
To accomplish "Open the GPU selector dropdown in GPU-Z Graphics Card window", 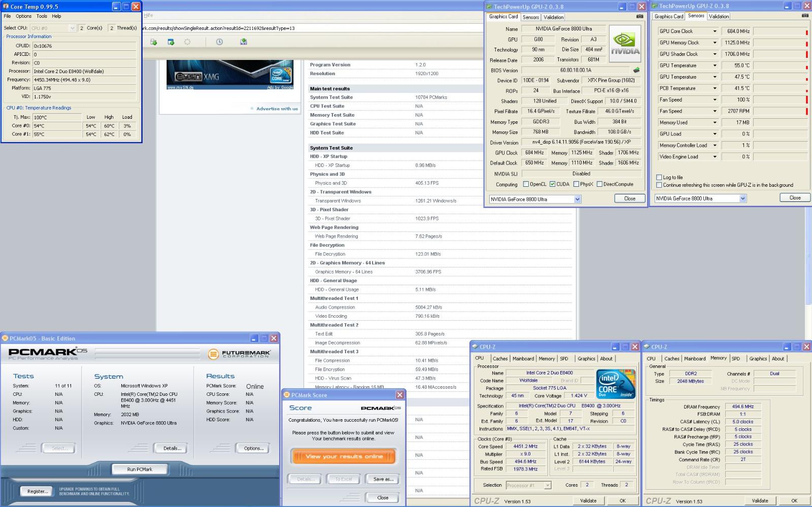I will 577,199.
